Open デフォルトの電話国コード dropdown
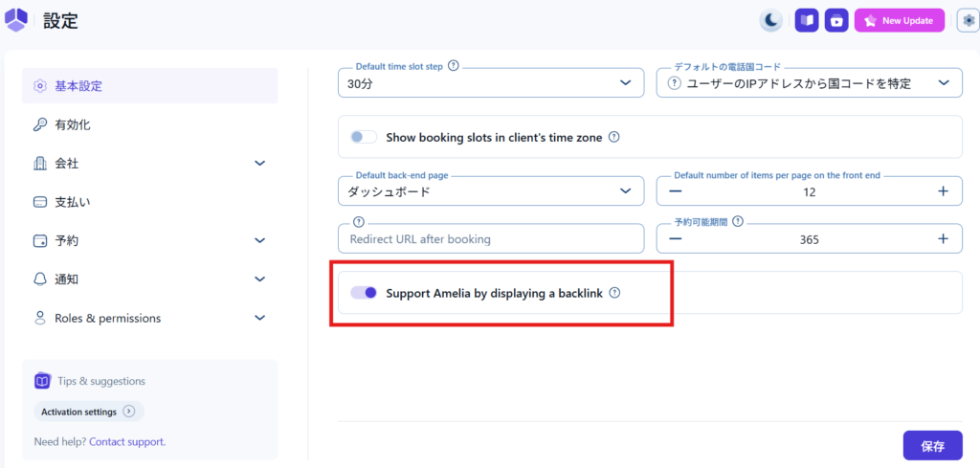 click(x=809, y=84)
